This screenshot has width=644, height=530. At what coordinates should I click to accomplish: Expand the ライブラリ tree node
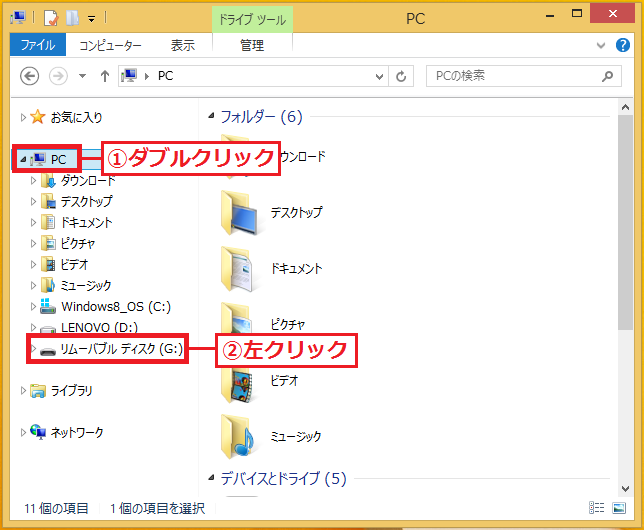(x=23, y=390)
